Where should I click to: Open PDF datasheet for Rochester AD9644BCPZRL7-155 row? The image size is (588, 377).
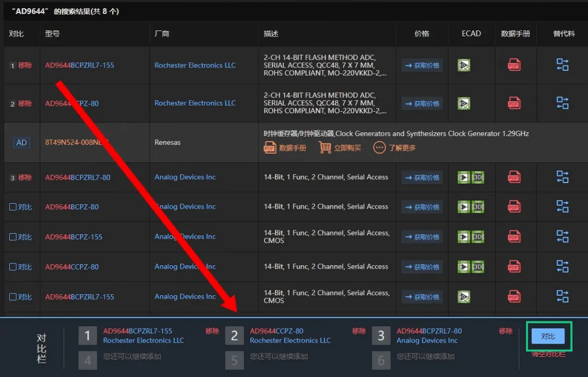coord(514,65)
